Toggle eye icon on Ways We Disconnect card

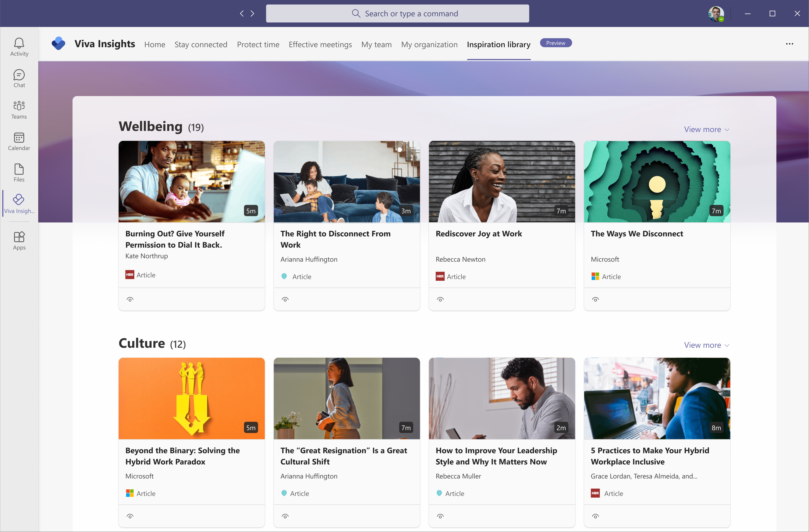tap(595, 299)
